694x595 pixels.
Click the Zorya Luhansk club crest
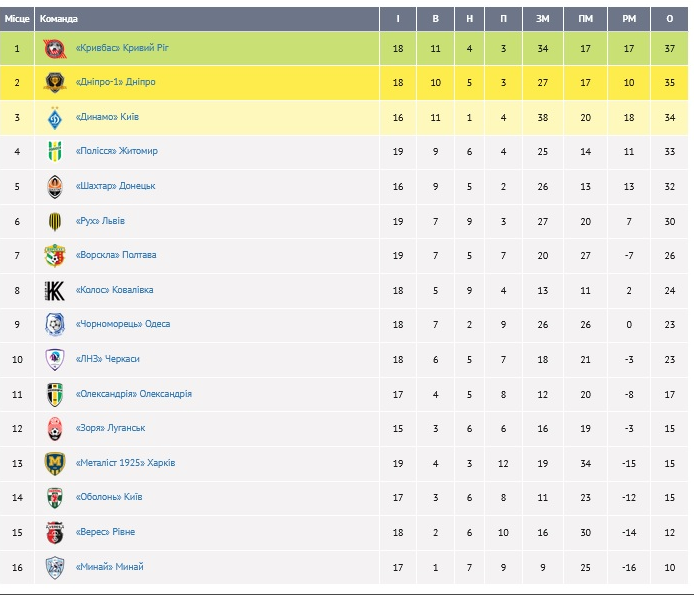click(x=54, y=429)
